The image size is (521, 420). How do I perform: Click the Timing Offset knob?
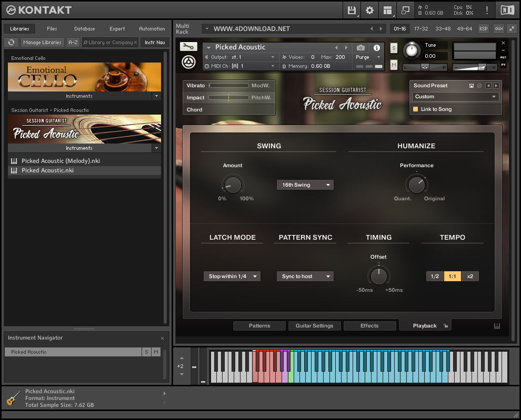[x=378, y=276]
